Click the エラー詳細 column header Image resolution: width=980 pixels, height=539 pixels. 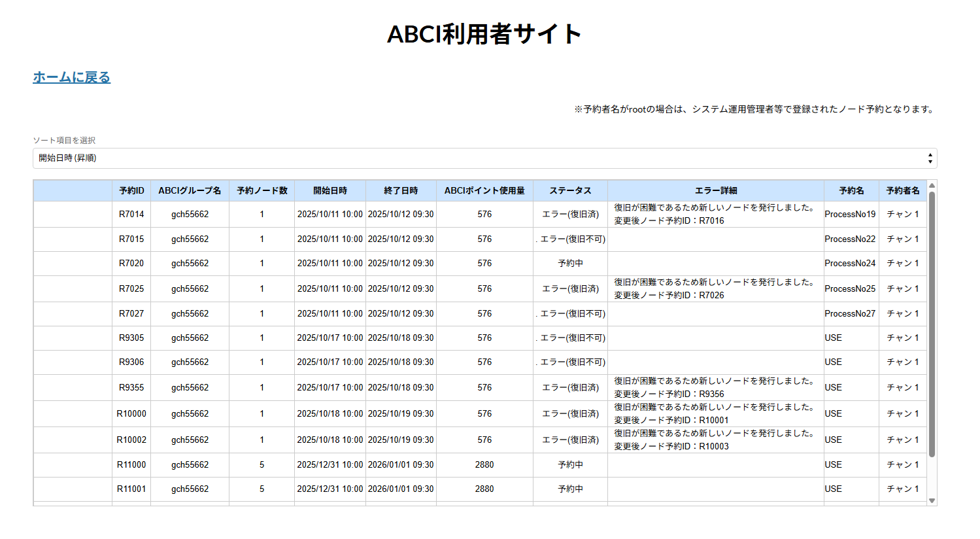[715, 190]
